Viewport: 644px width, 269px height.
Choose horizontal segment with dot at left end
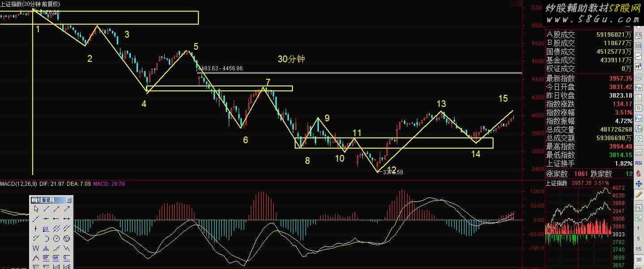pyautogui.click(x=56, y=218)
